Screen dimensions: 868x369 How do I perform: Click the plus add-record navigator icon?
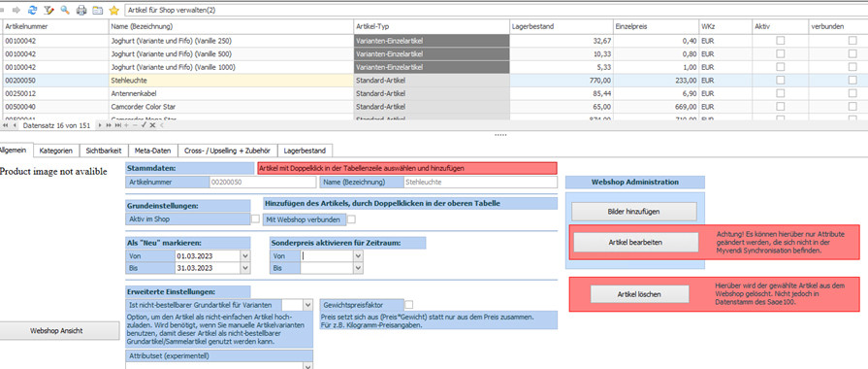tap(126, 125)
